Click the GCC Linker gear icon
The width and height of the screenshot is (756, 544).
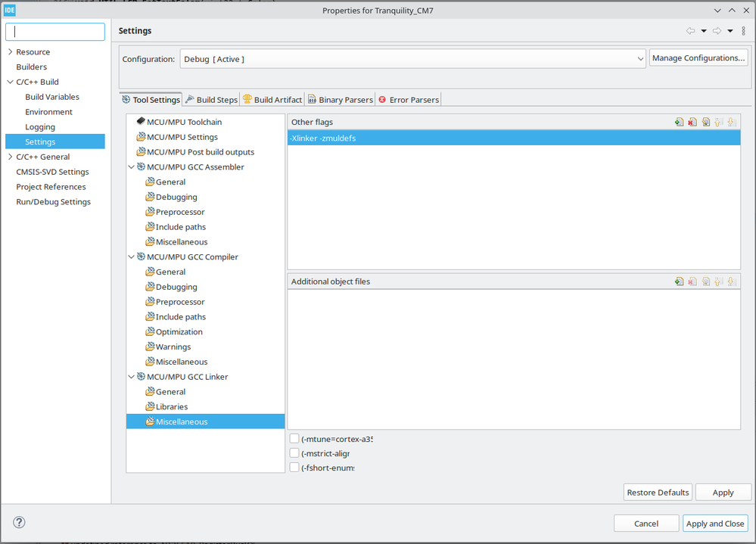click(141, 376)
